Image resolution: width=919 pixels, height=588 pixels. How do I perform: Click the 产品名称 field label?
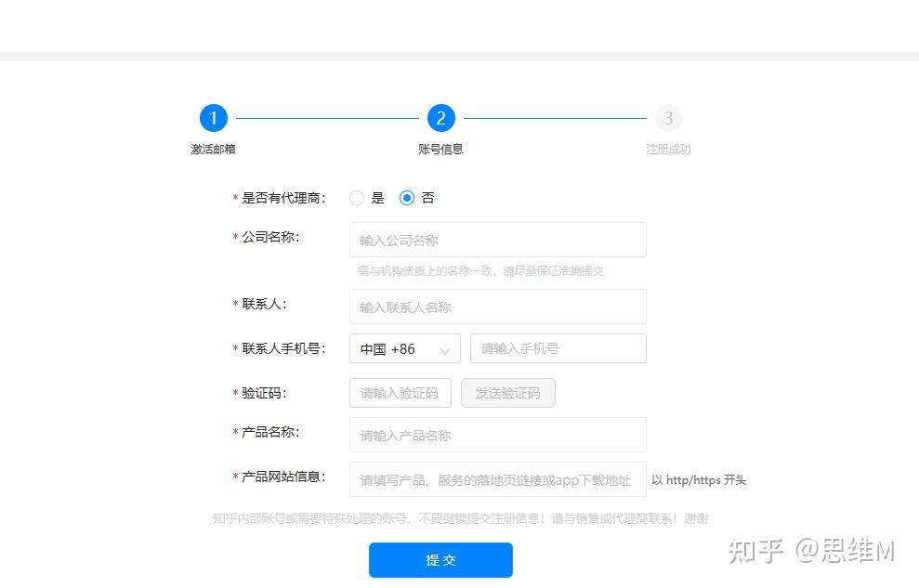tap(270, 432)
